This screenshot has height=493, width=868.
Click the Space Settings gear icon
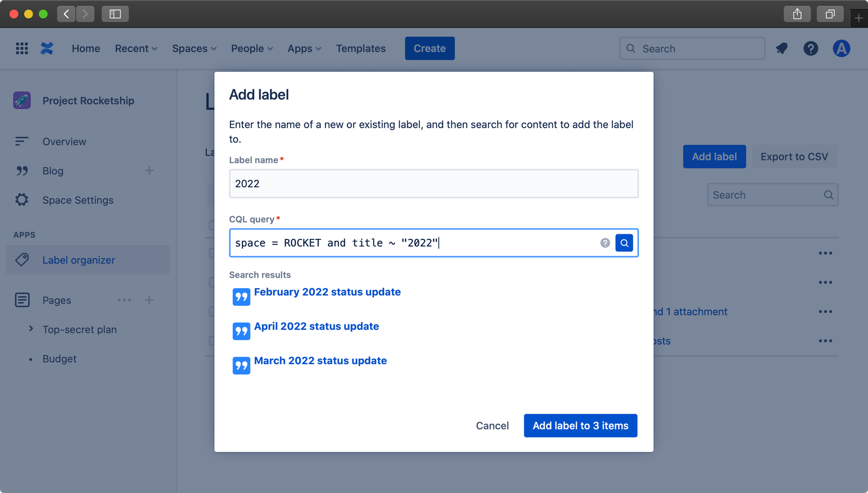[x=22, y=200]
